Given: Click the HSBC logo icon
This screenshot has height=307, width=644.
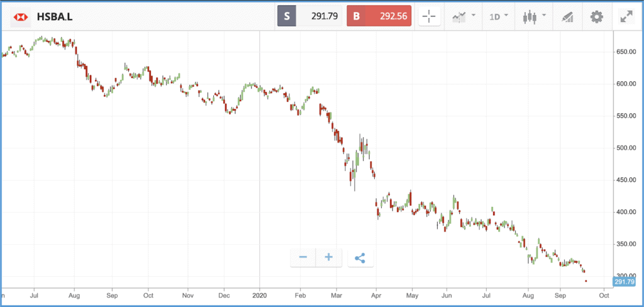Looking at the screenshot, I should (20, 17).
